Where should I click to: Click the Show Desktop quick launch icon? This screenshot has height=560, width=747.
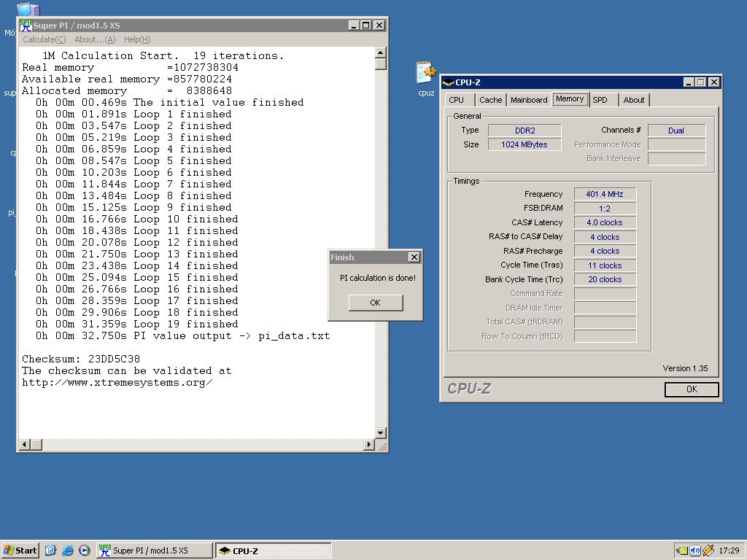[51, 551]
